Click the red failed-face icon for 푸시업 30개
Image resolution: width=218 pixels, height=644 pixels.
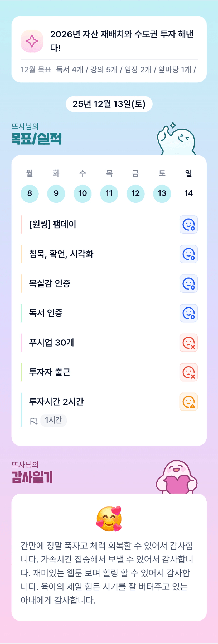pos(188,343)
